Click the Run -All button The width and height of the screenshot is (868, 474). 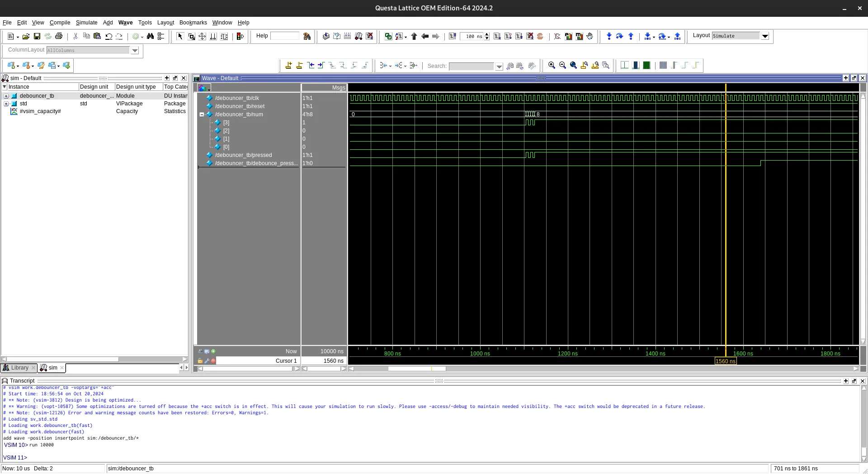click(x=519, y=36)
